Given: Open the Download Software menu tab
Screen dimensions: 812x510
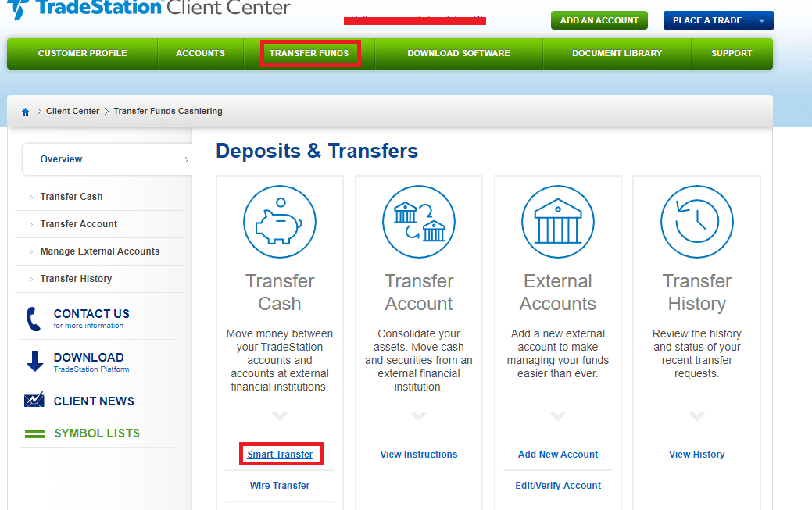Looking at the screenshot, I should tap(458, 53).
